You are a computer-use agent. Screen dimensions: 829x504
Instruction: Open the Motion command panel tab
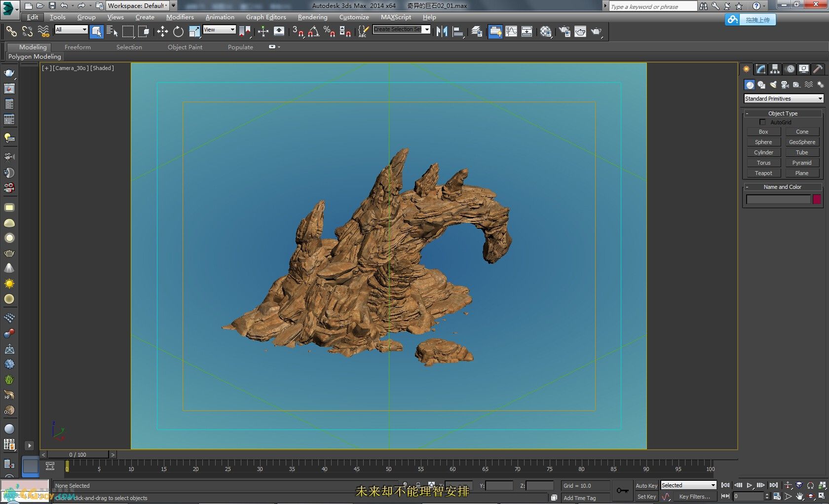(x=790, y=69)
